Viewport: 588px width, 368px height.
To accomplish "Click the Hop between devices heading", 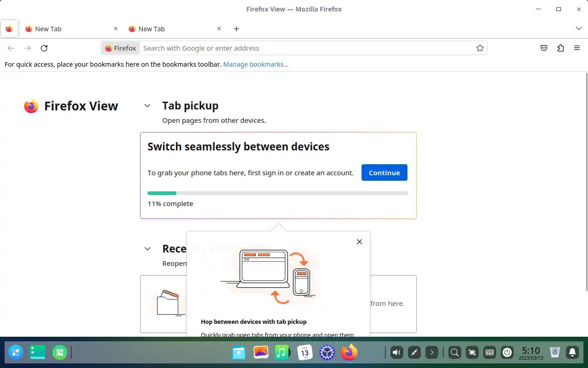I will click(254, 322).
